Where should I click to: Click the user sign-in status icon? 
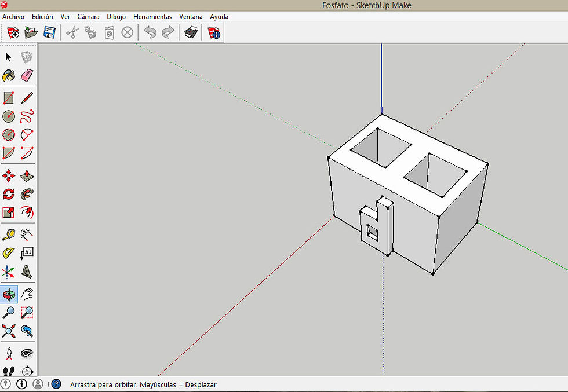(x=38, y=384)
